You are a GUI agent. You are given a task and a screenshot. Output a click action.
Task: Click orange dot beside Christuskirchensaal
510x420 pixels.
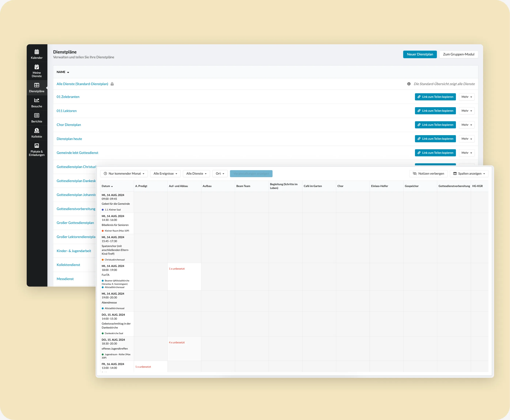coord(103,260)
